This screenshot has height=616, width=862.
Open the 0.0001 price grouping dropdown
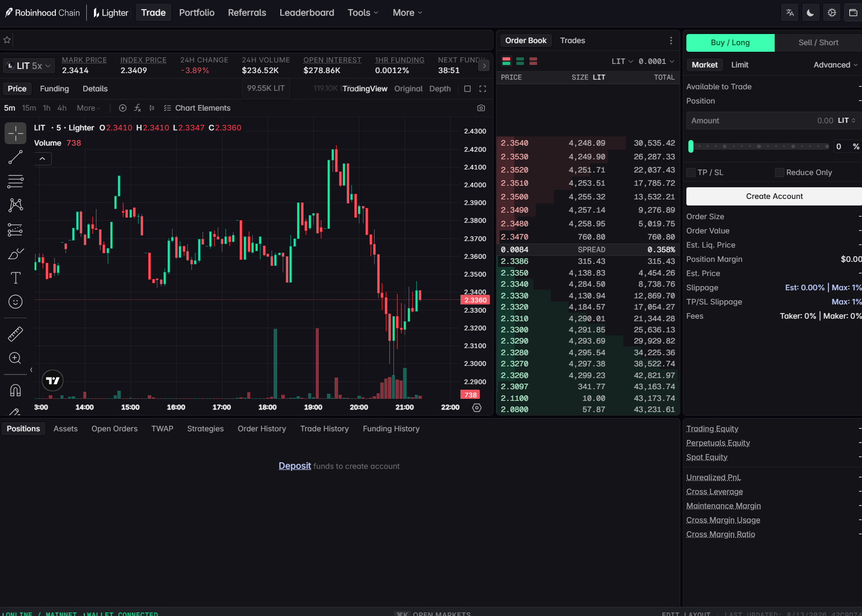pyautogui.click(x=656, y=61)
